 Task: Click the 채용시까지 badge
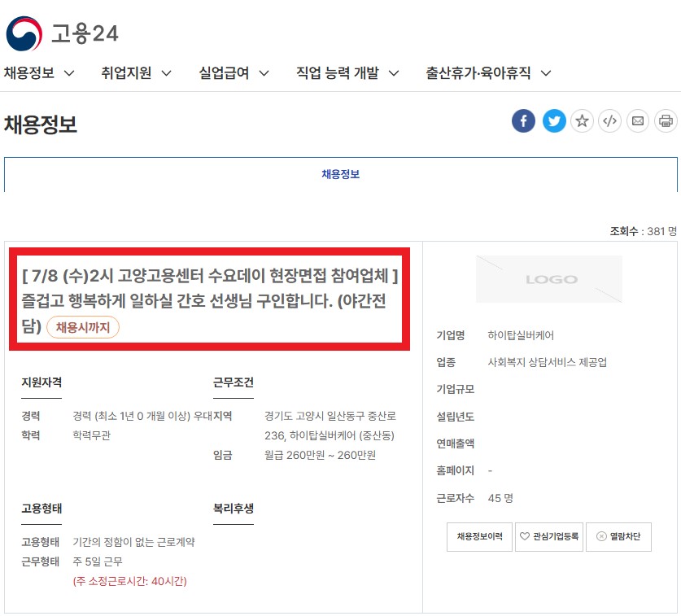pyautogui.click(x=82, y=327)
